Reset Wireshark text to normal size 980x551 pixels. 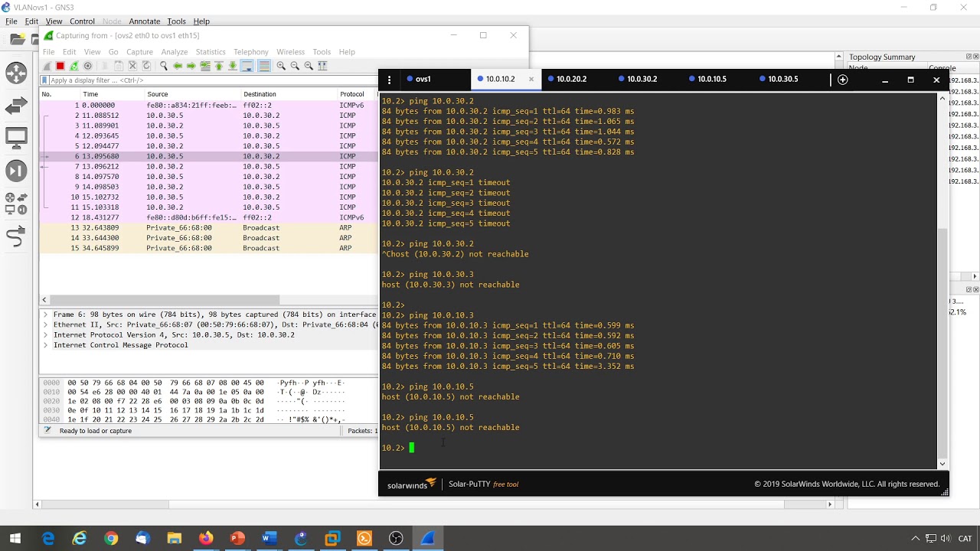coord(309,66)
